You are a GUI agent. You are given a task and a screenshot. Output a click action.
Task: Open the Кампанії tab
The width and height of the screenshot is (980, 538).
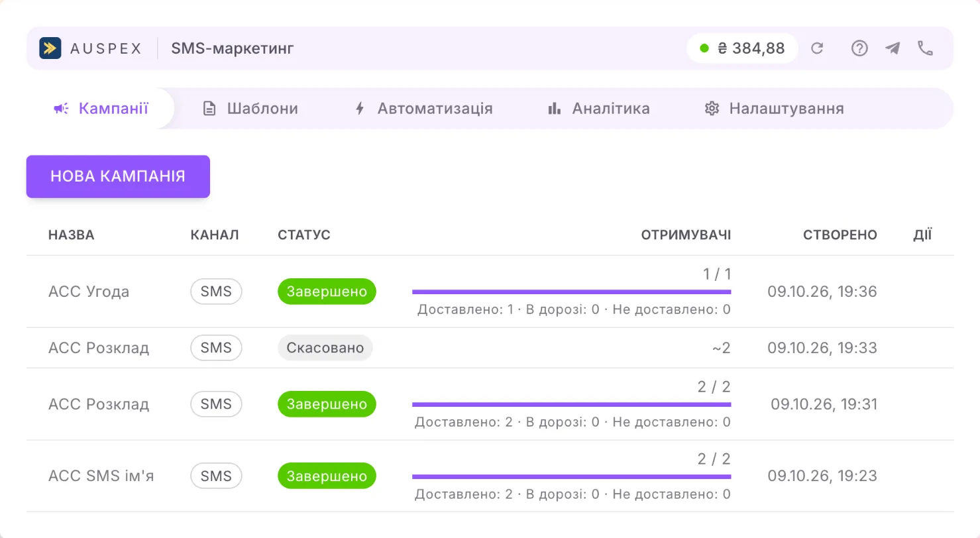click(x=101, y=109)
